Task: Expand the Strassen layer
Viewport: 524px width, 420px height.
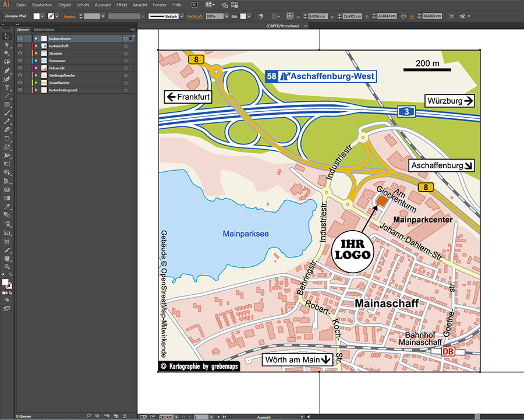Action: [x=36, y=53]
